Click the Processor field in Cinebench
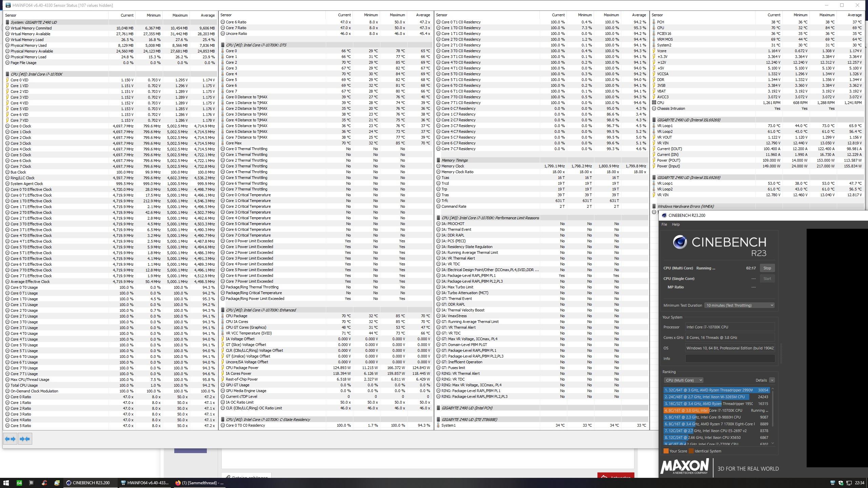Image resolution: width=868 pixels, height=488 pixels. pos(730,327)
